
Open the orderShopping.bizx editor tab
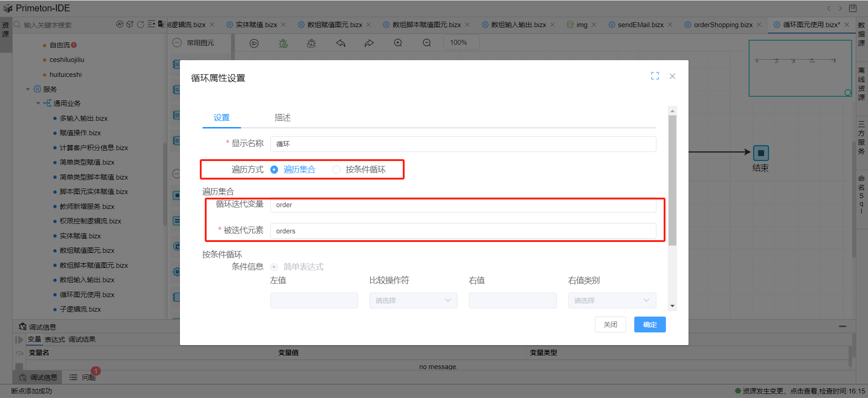click(x=722, y=25)
